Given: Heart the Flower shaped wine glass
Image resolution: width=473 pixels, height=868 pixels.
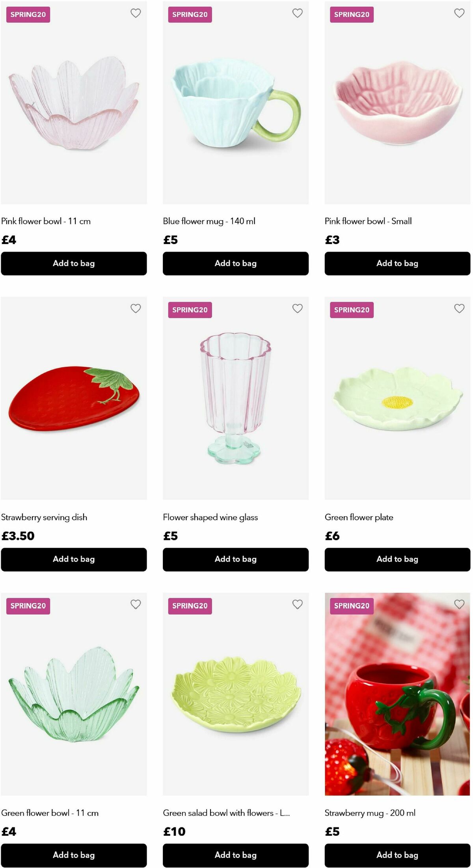Looking at the screenshot, I should coord(298,308).
